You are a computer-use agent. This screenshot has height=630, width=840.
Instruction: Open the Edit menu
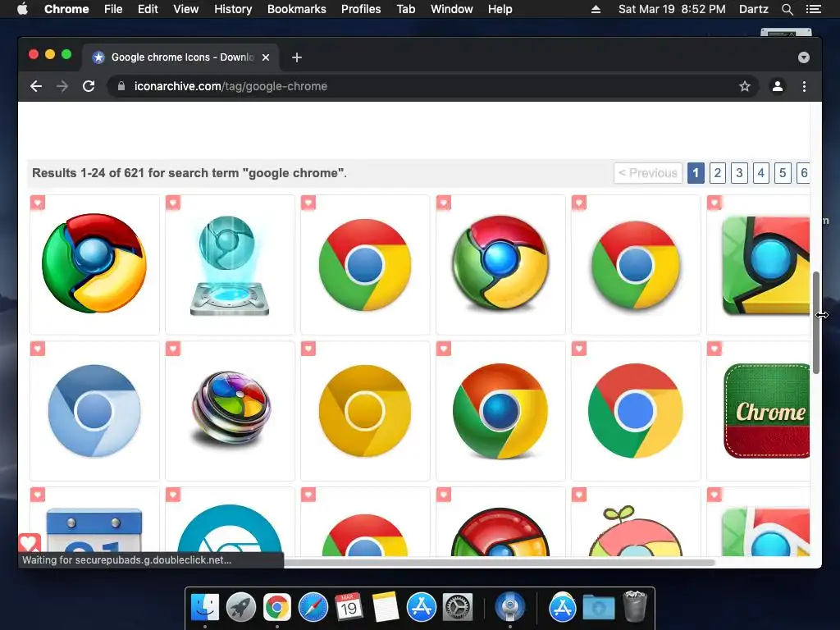pyautogui.click(x=148, y=9)
